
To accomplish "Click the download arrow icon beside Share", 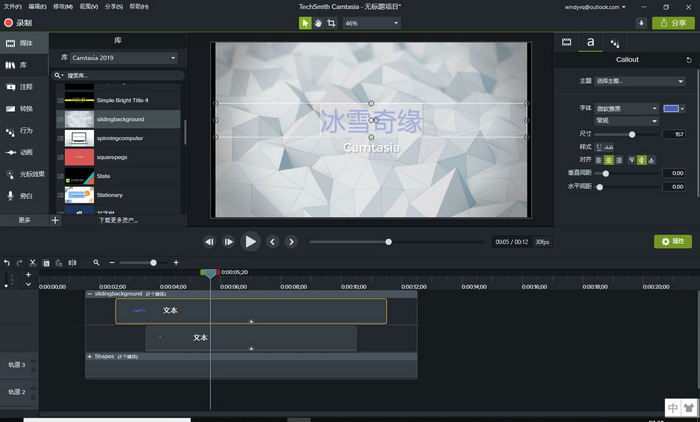I will [x=641, y=23].
